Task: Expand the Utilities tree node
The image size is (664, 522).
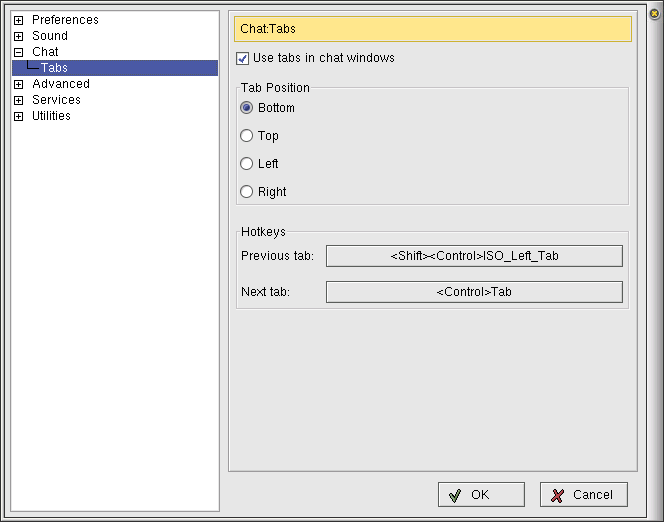Action: tap(18, 116)
